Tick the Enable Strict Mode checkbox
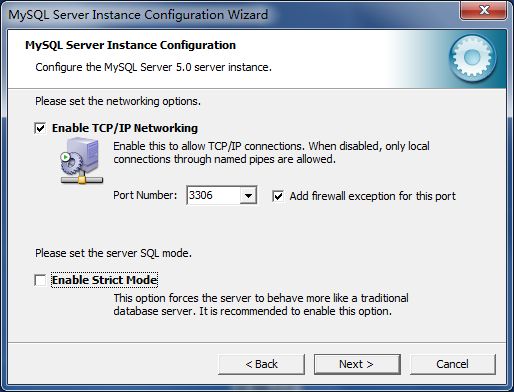514x392 pixels. 40,280
